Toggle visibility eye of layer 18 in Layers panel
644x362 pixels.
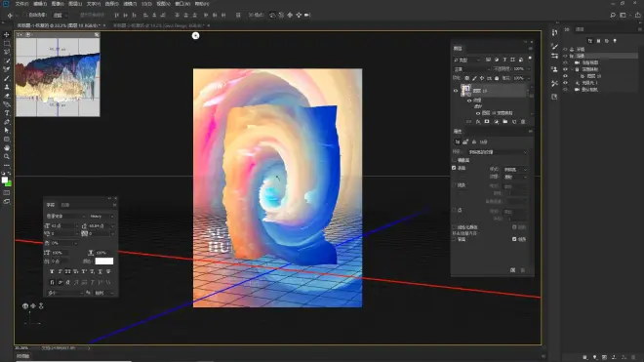456,91
